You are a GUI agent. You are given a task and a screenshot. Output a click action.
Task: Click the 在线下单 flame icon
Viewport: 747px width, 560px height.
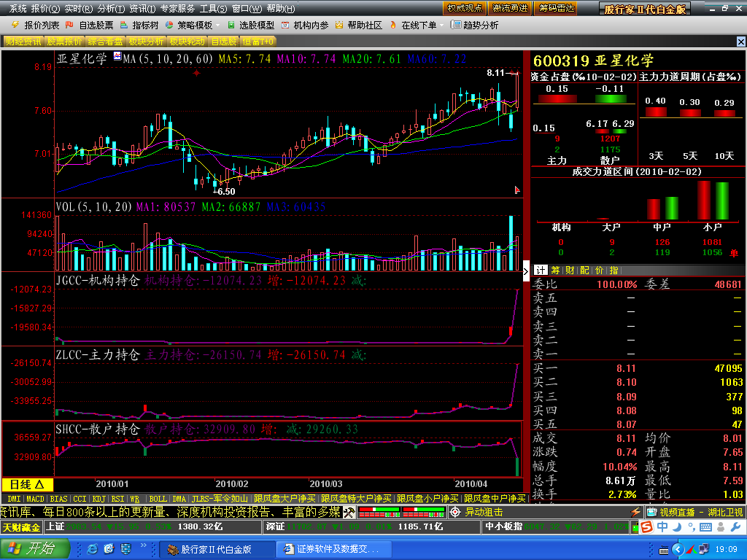393,25
